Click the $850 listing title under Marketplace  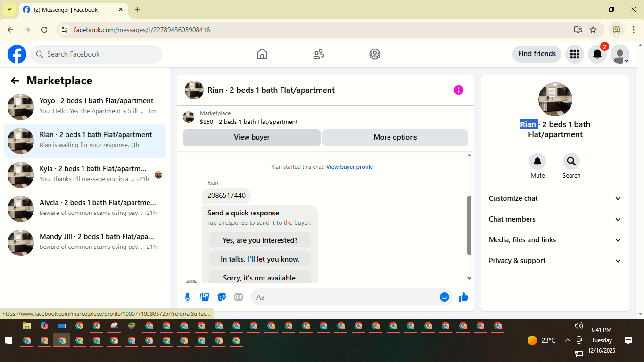click(x=249, y=122)
